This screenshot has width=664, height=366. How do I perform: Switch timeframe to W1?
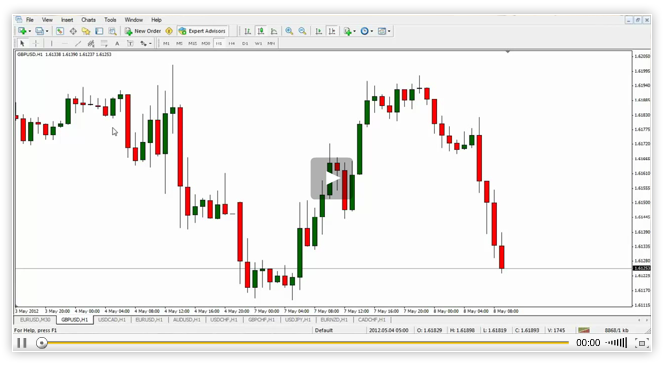tap(258, 43)
